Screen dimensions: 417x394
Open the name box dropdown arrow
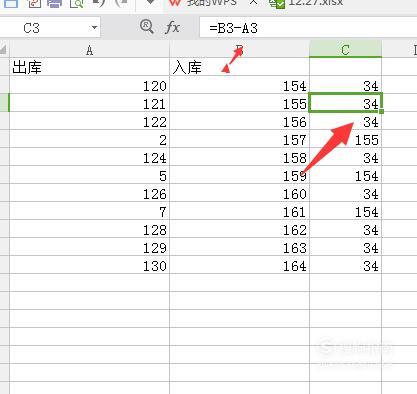pyautogui.click(x=94, y=28)
